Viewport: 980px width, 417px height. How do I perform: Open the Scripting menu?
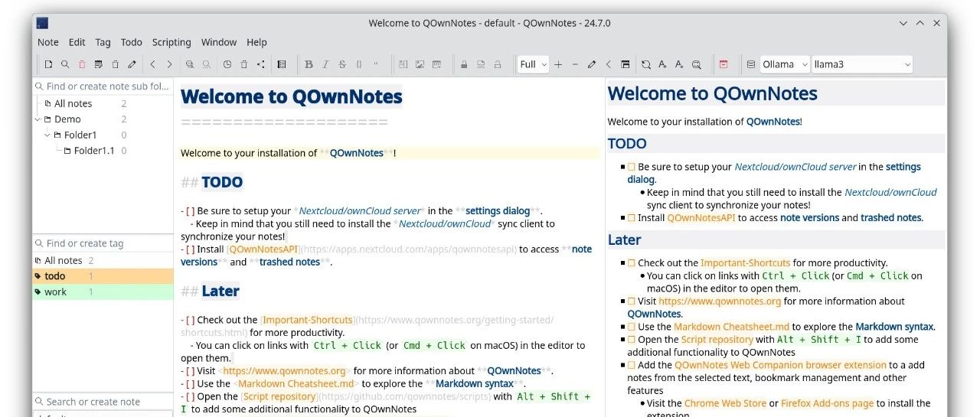tap(171, 42)
